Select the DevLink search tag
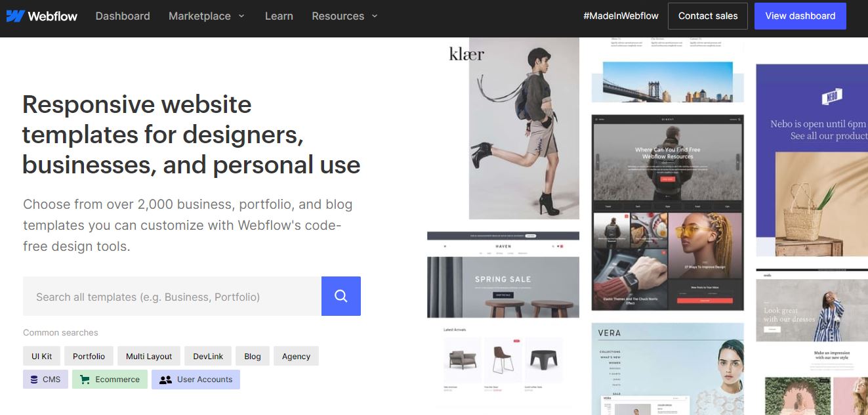The height and width of the screenshot is (415, 868). pos(208,356)
